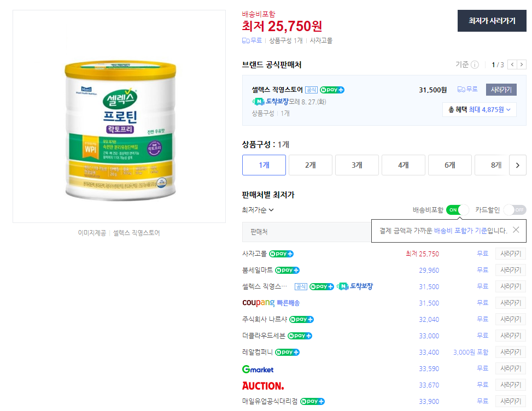Viewport: 532px width, 411px height.
Task: Expand the 총 혜택 최대 4,875원 dropdown
Action: (479, 110)
